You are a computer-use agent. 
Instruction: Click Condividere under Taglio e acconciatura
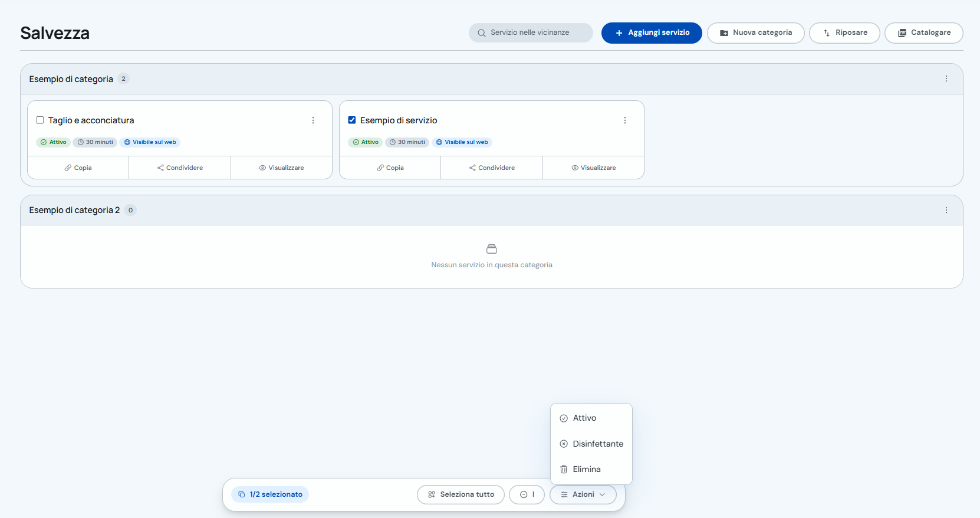pos(180,168)
